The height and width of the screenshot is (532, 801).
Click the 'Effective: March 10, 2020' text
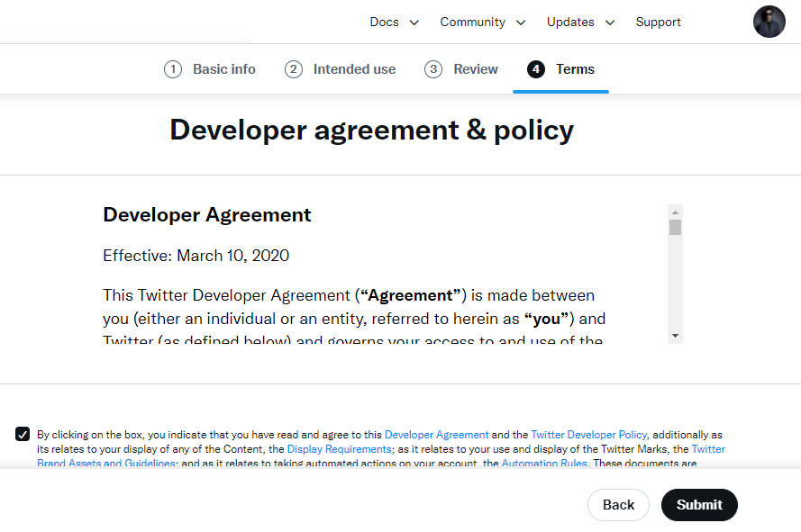[196, 256]
